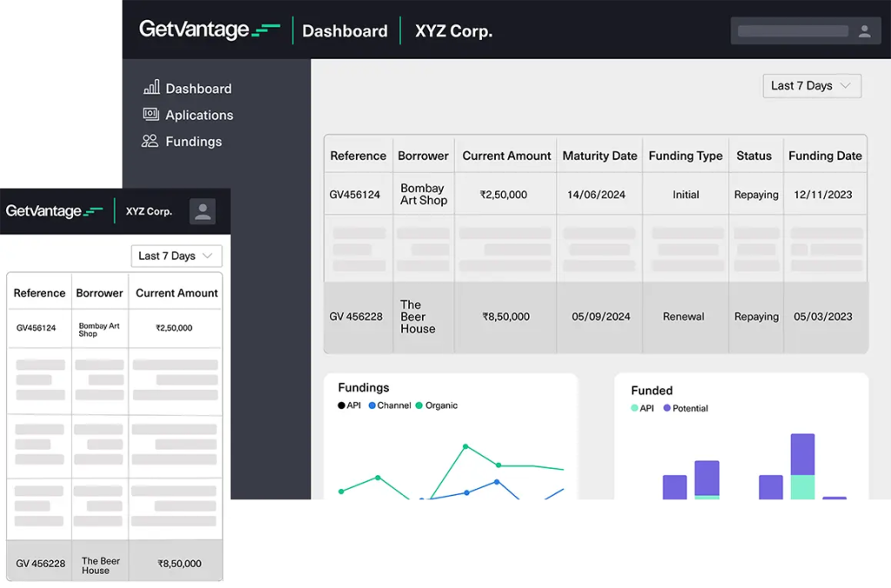Click the user avatar icon in desktop header
891x588 pixels.
tap(864, 31)
